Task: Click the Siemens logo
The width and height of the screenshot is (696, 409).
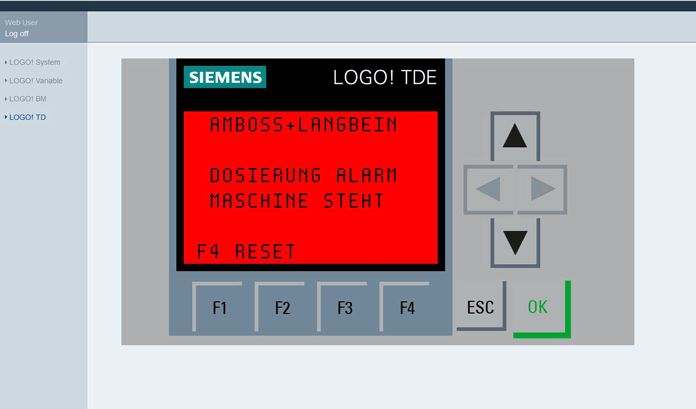Action: point(225,78)
